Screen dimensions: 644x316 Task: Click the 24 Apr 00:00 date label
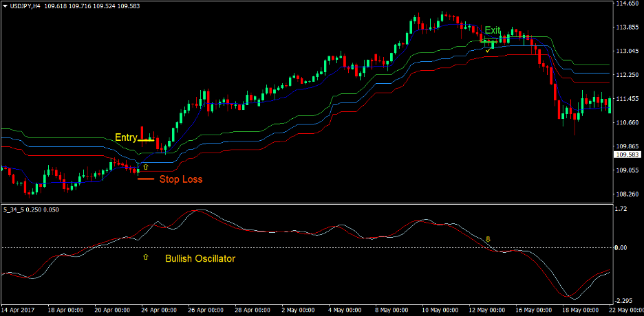pos(160,311)
